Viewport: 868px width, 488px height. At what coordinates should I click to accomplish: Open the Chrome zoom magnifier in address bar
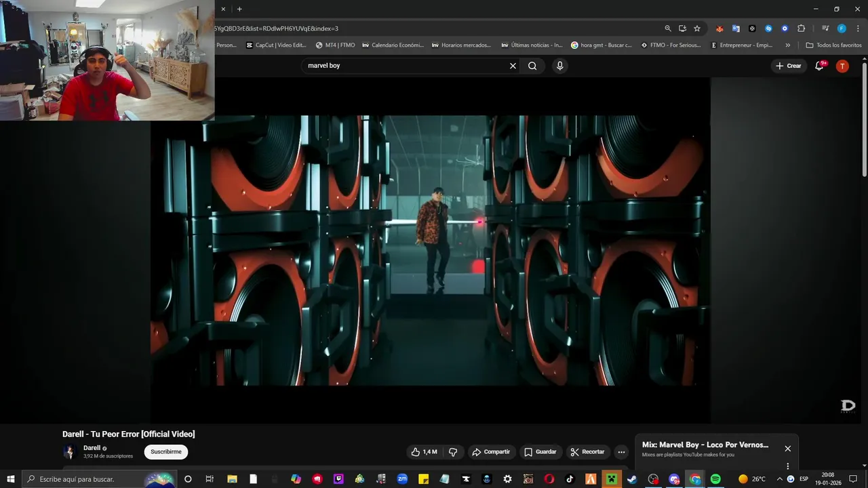[x=668, y=28]
